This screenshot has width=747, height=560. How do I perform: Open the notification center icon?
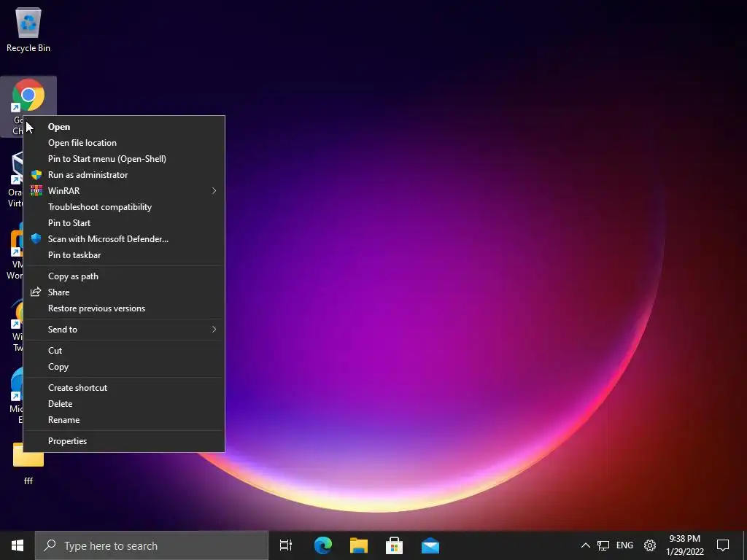tap(723, 545)
